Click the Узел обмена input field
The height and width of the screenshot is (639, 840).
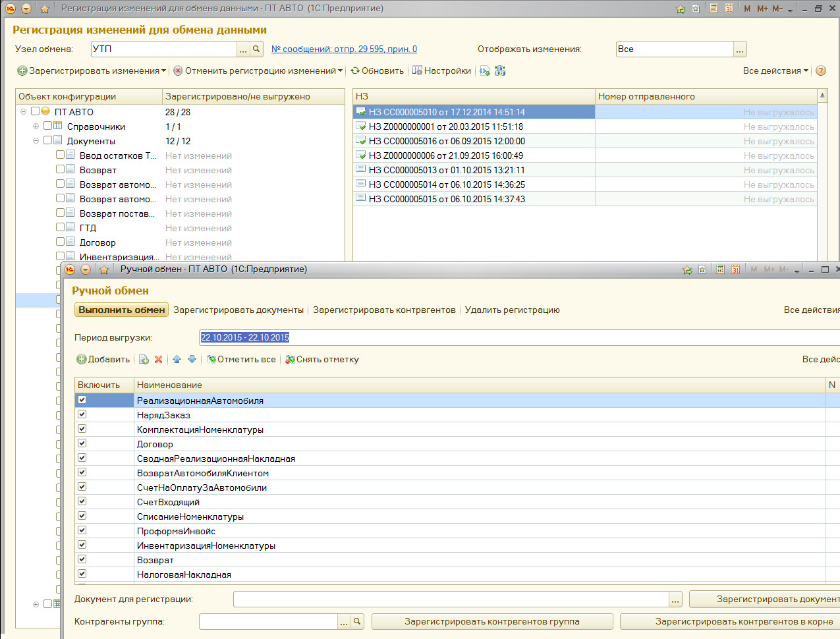163,49
